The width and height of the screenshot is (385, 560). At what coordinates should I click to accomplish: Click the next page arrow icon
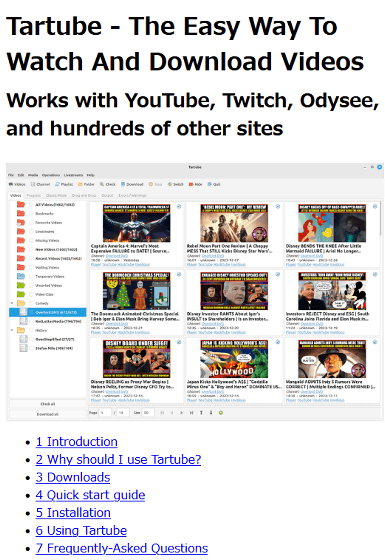tap(181, 413)
